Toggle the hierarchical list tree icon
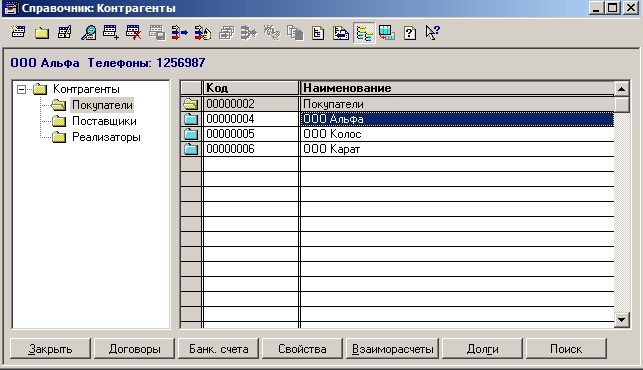The width and height of the screenshot is (643, 370). (x=364, y=32)
